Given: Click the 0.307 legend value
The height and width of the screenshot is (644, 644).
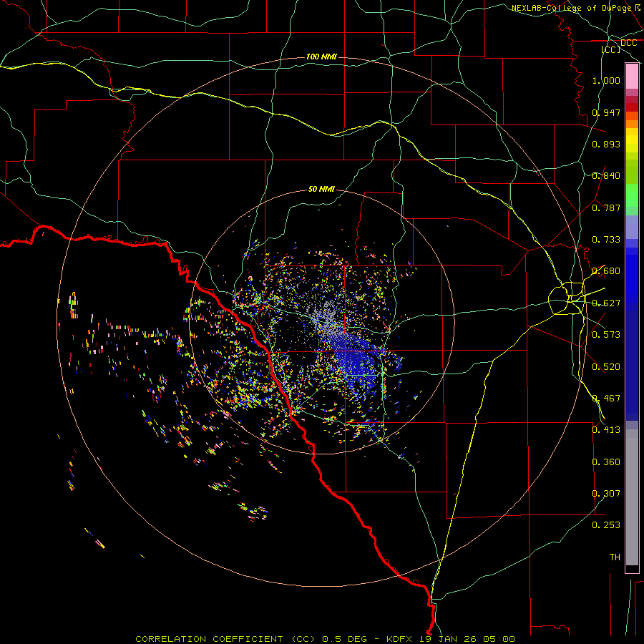Looking at the screenshot, I should coord(606,494).
